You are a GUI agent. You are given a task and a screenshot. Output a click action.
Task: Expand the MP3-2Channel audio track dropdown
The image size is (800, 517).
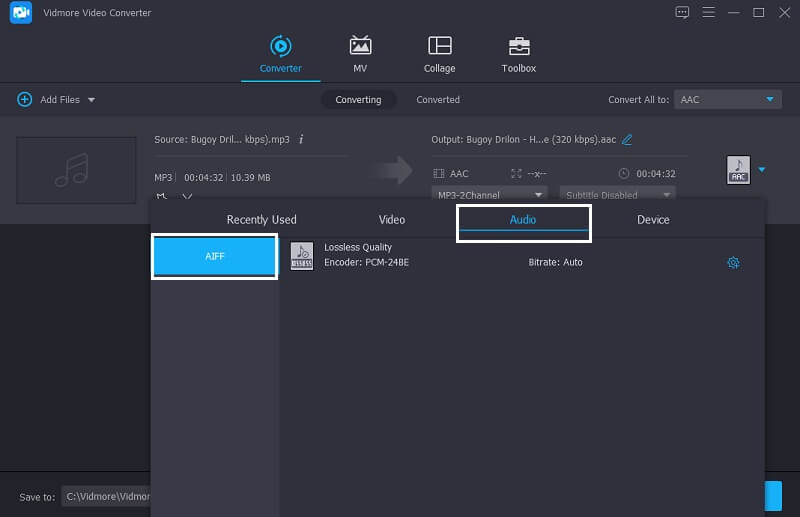490,195
